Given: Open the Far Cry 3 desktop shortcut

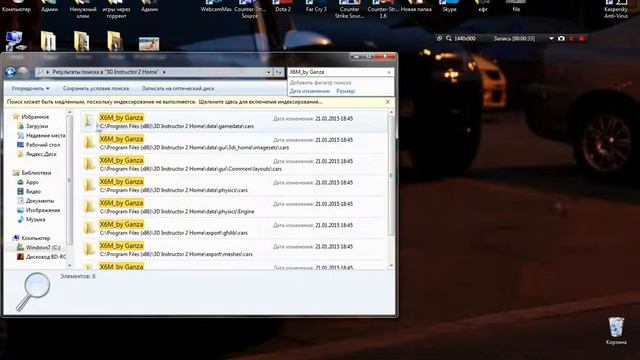Looking at the screenshot, I should click(316, 6).
